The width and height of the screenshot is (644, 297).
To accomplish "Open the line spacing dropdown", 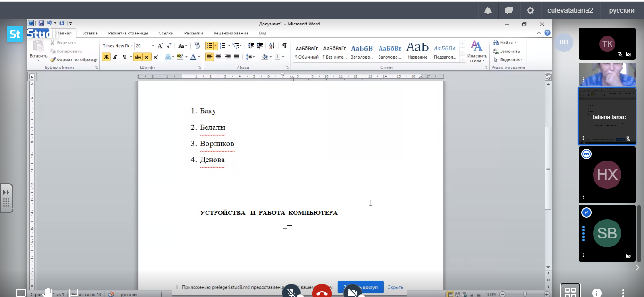I will pos(250,57).
